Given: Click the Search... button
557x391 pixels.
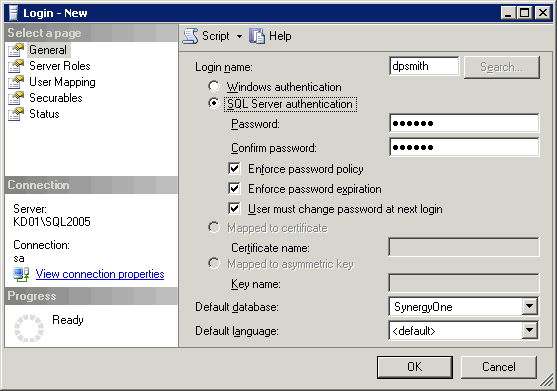Looking at the screenshot, I should [502, 67].
